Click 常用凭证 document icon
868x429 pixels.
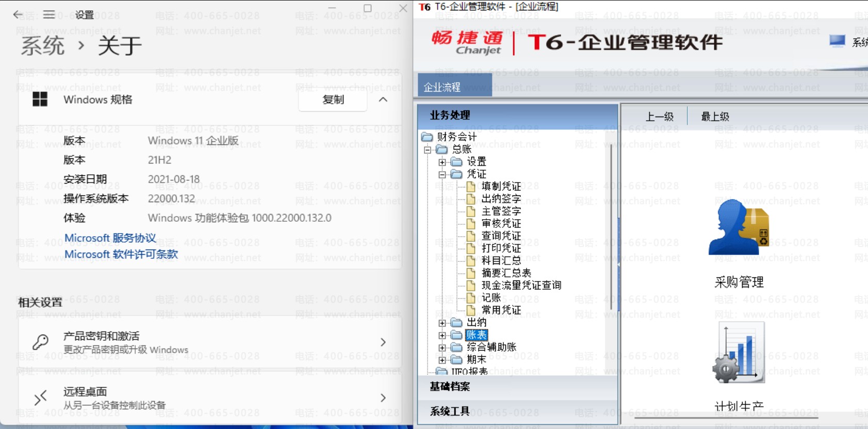click(471, 310)
